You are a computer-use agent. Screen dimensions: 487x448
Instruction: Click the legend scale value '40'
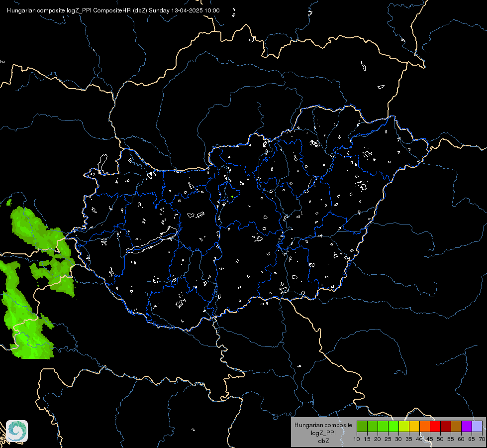tap(419, 439)
